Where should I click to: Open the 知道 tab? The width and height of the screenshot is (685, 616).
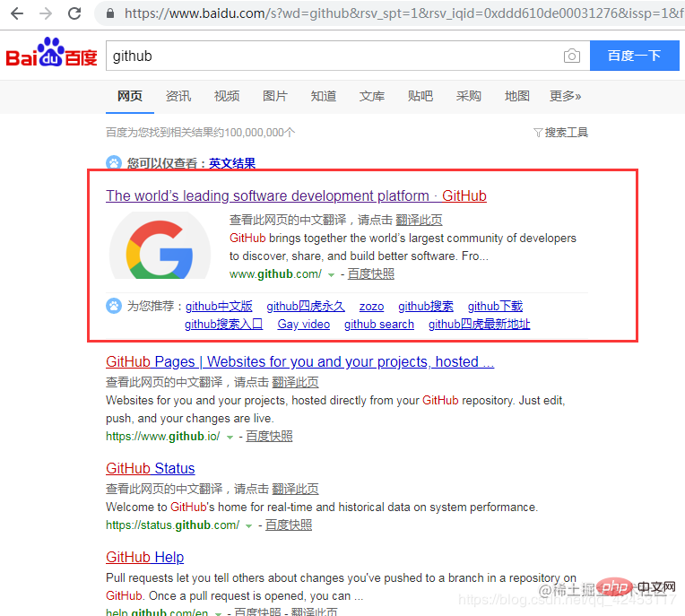[324, 96]
